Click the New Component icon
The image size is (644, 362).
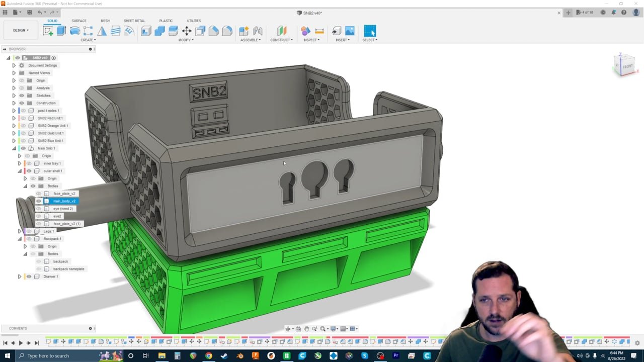[244, 31]
